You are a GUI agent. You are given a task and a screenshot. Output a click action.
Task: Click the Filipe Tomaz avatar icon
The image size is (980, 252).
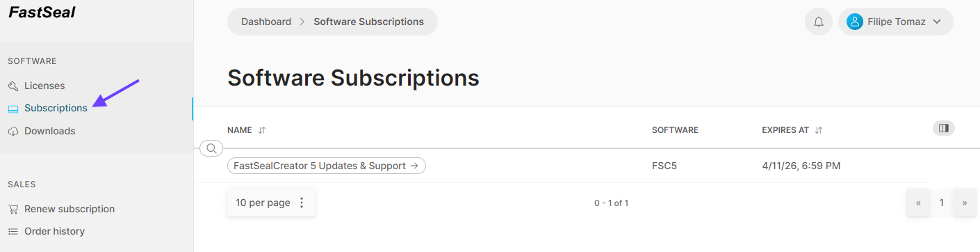pyautogui.click(x=855, y=22)
